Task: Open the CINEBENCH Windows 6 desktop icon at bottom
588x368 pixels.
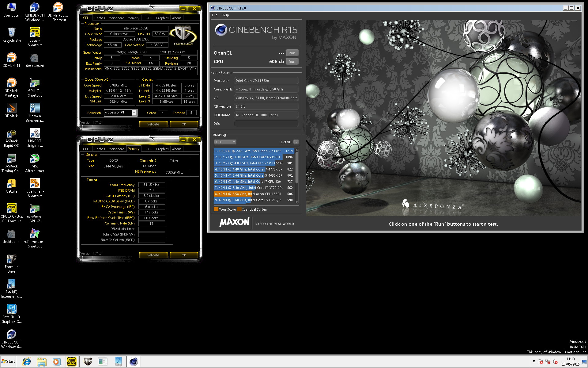Action: (11, 339)
